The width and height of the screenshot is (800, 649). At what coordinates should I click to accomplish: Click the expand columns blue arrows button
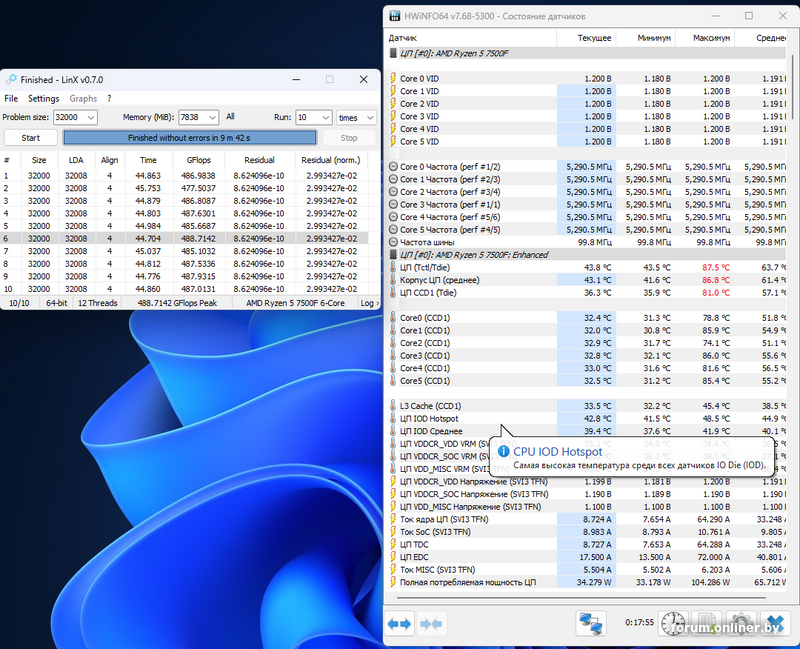point(400,624)
